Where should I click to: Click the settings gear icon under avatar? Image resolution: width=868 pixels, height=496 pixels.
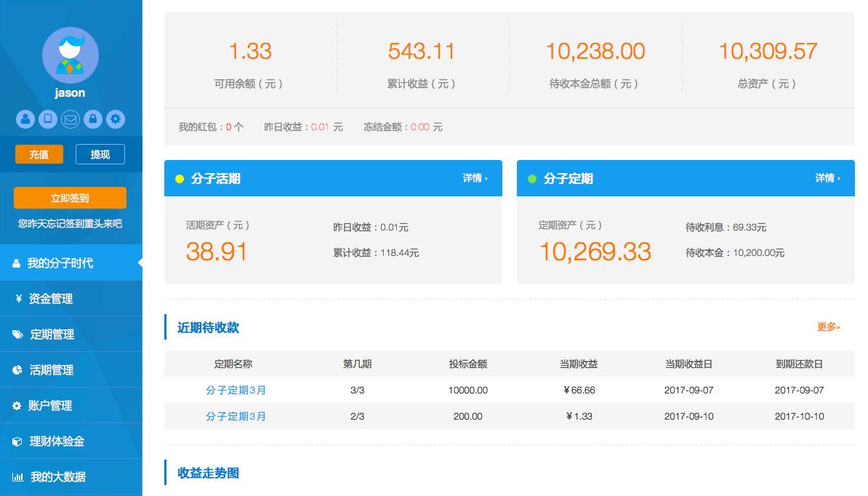(115, 119)
